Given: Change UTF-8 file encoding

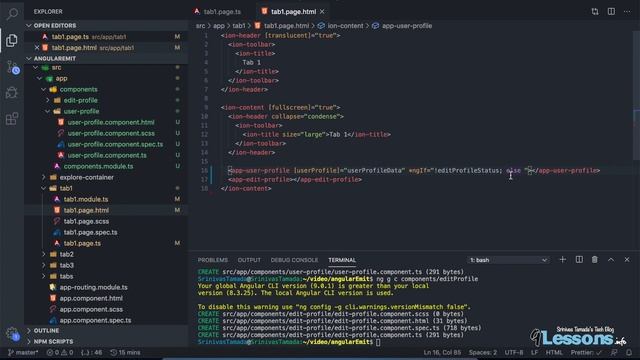Looking at the screenshot, I should tap(514, 352).
